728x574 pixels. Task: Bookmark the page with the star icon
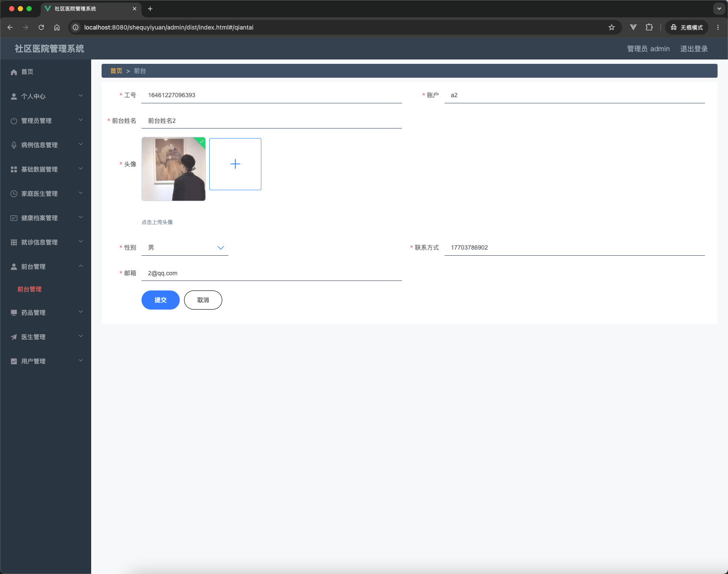(612, 27)
